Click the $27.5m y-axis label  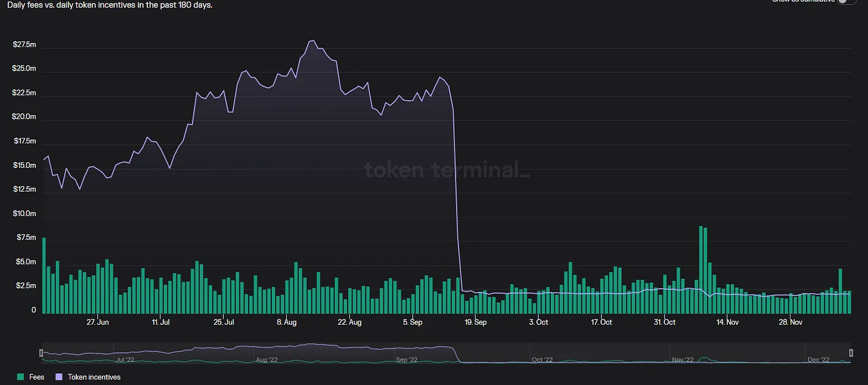(x=24, y=45)
